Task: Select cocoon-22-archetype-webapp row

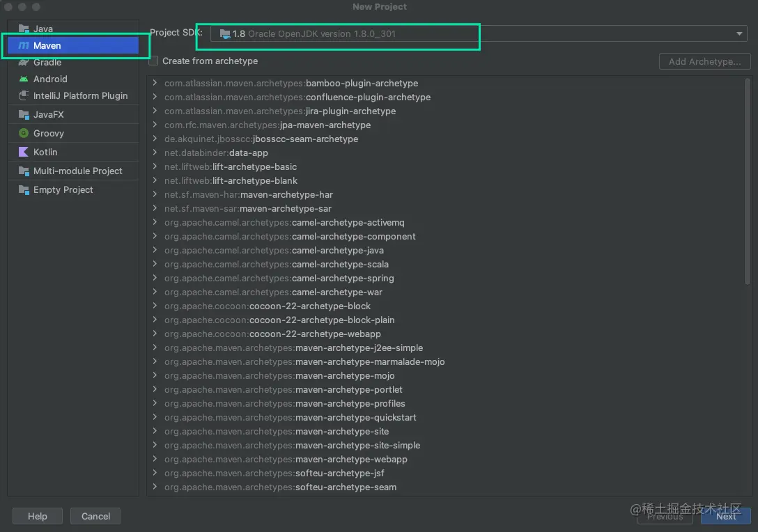Action: click(x=444, y=334)
